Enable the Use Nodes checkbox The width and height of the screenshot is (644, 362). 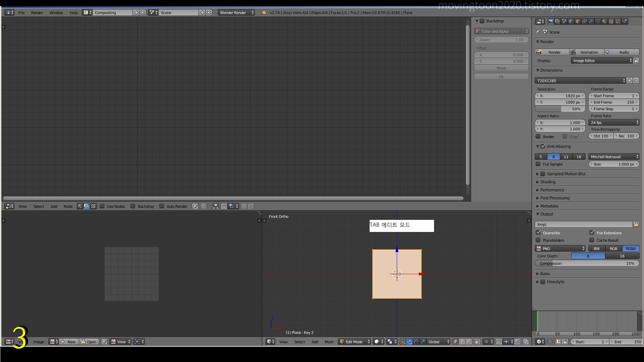click(x=102, y=206)
